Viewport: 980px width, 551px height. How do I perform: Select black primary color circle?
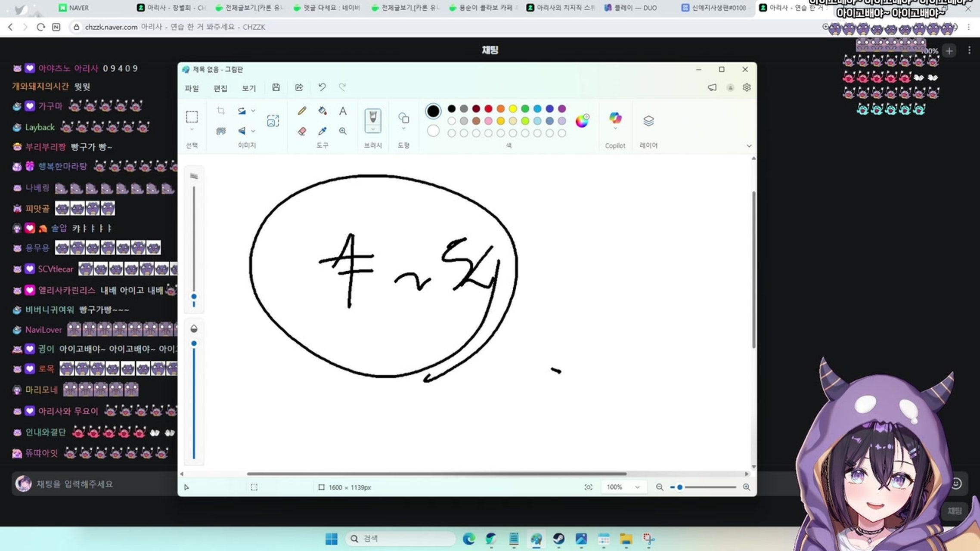[433, 111]
